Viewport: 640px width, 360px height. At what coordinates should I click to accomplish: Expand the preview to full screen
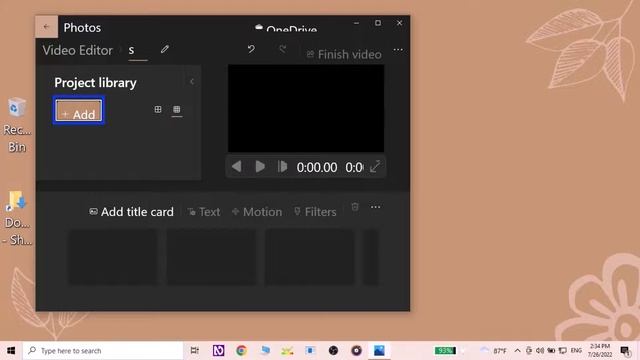pyautogui.click(x=375, y=167)
